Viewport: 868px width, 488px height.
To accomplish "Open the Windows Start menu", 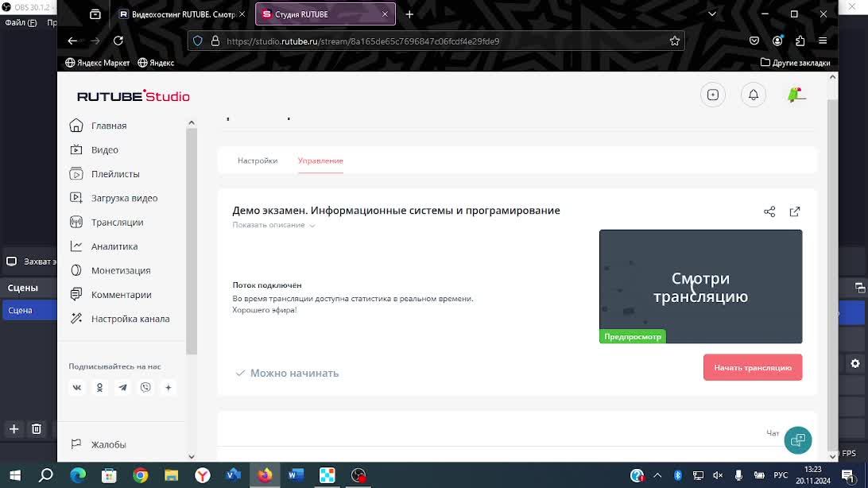I will (15, 475).
